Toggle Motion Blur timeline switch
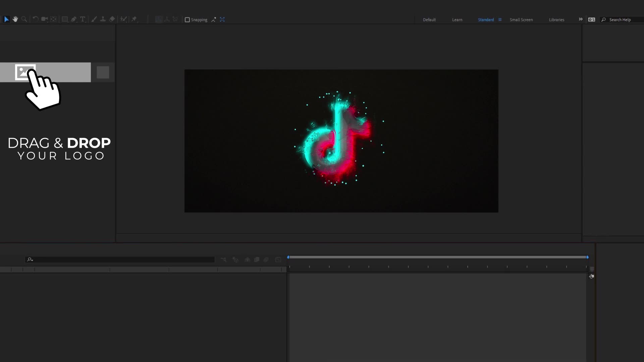The height and width of the screenshot is (362, 644). tap(266, 260)
